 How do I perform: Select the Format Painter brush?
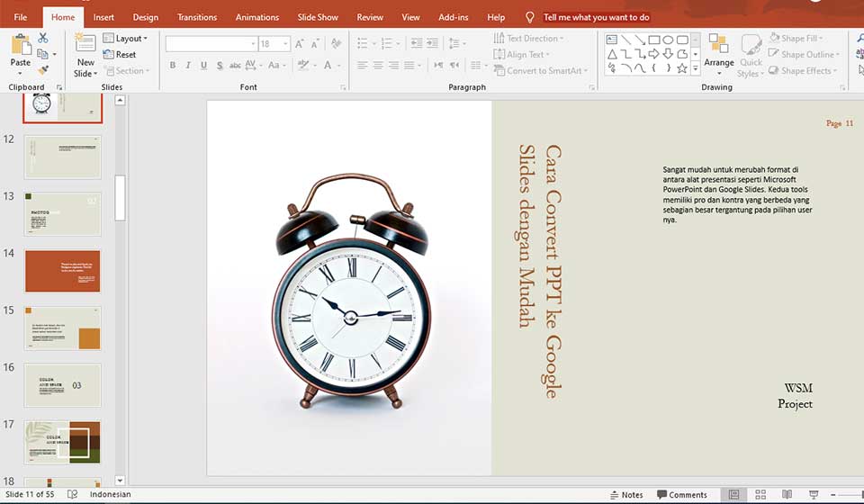(x=43, y=70)
